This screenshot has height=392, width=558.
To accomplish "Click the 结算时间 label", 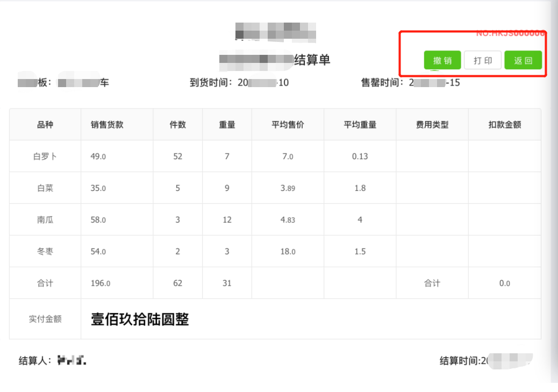I will click(x=461, y=361).
